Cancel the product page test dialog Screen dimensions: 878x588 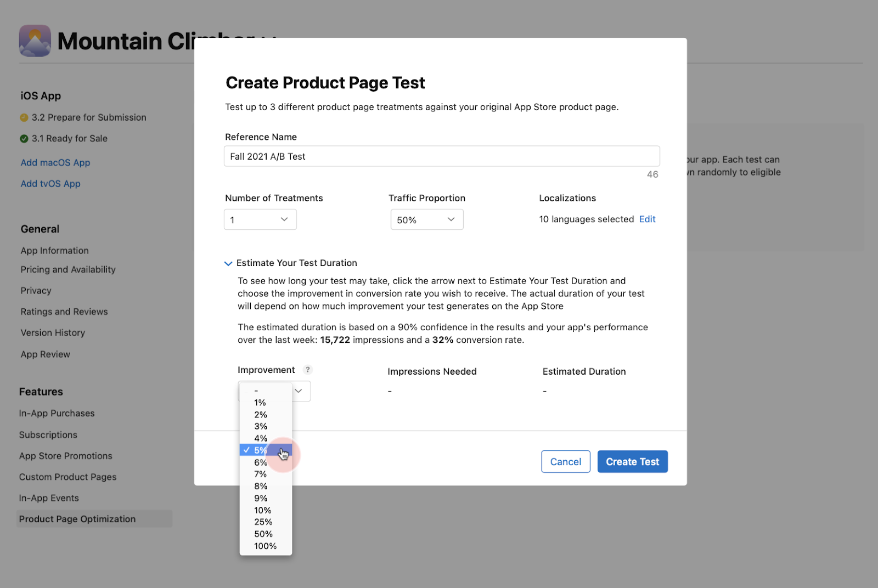pos(565,462)
